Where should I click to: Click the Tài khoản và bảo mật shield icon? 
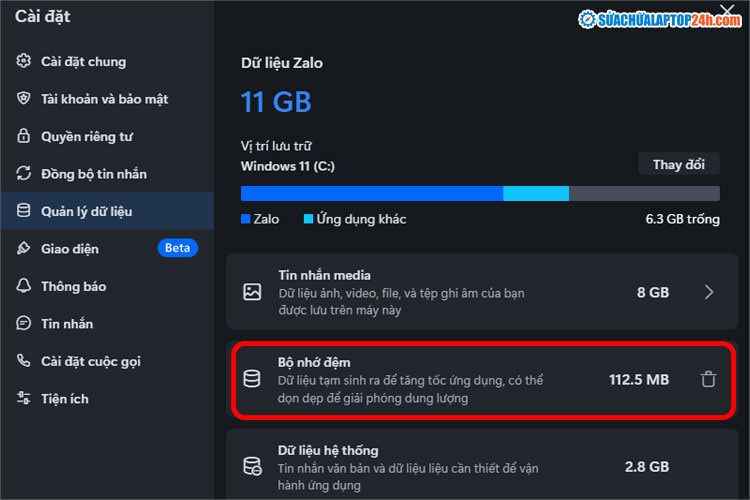pos(24,99)
